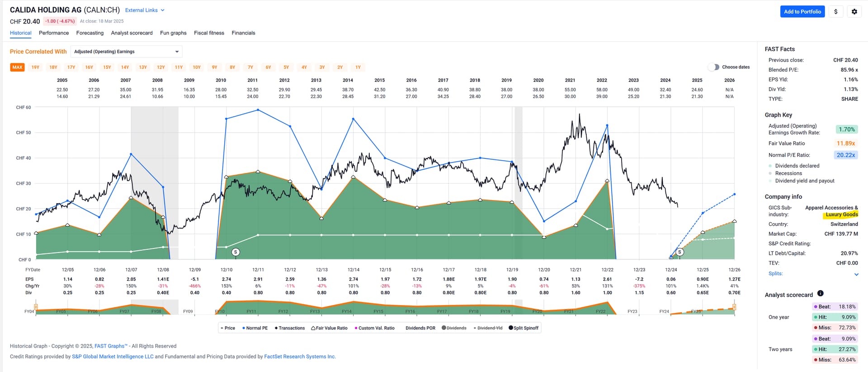Click the Country value Switzerland
868x372 pixels.
pos(844,224)
